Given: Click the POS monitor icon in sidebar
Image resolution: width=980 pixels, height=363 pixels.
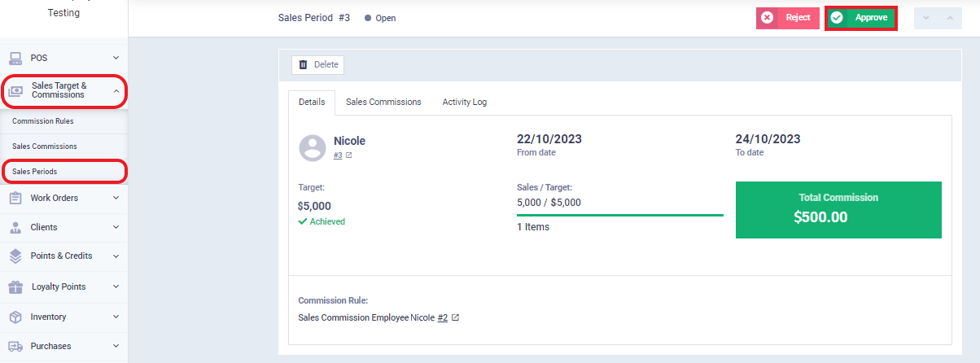Looking at the screenshot, I should click(15, 58).
